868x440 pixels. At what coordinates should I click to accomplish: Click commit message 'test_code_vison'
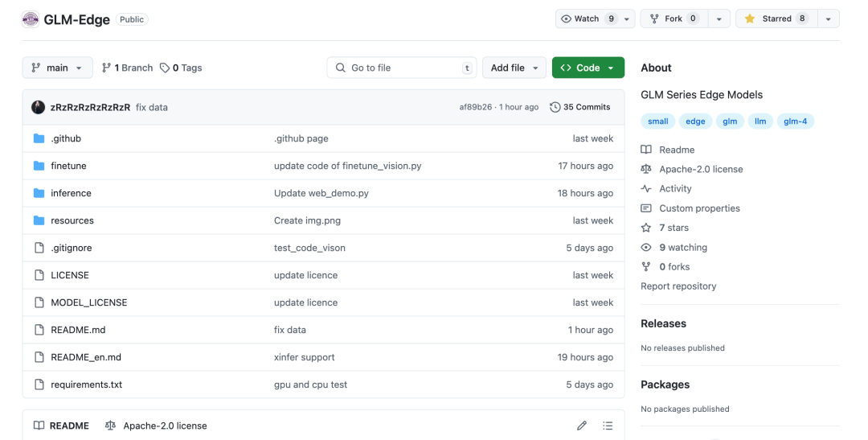click(x=309, y=248)
